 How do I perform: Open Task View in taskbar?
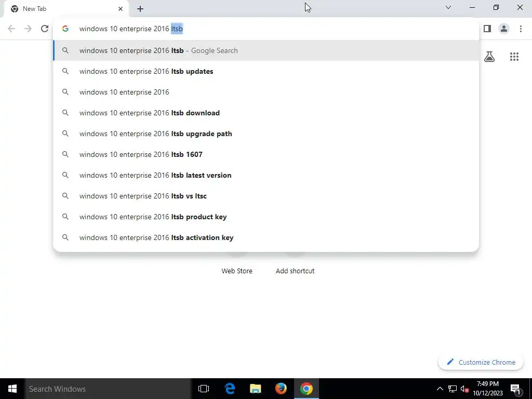(204, 389)
